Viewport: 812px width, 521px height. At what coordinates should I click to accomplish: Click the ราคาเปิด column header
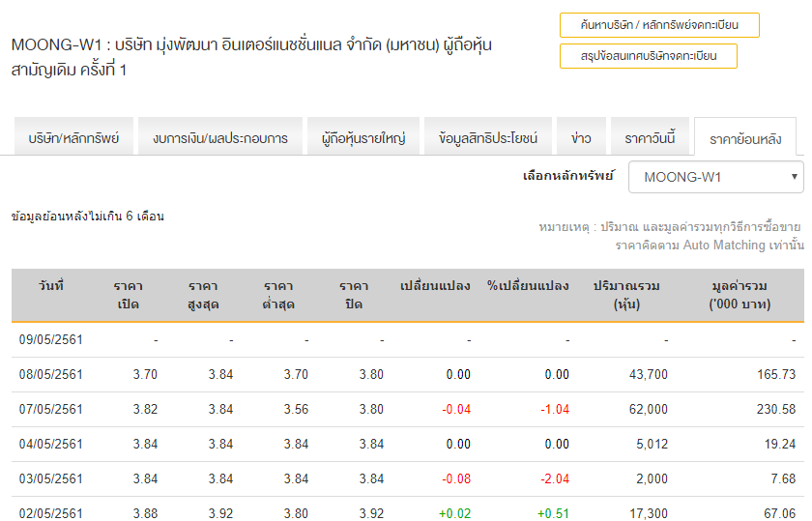[128, 295]
